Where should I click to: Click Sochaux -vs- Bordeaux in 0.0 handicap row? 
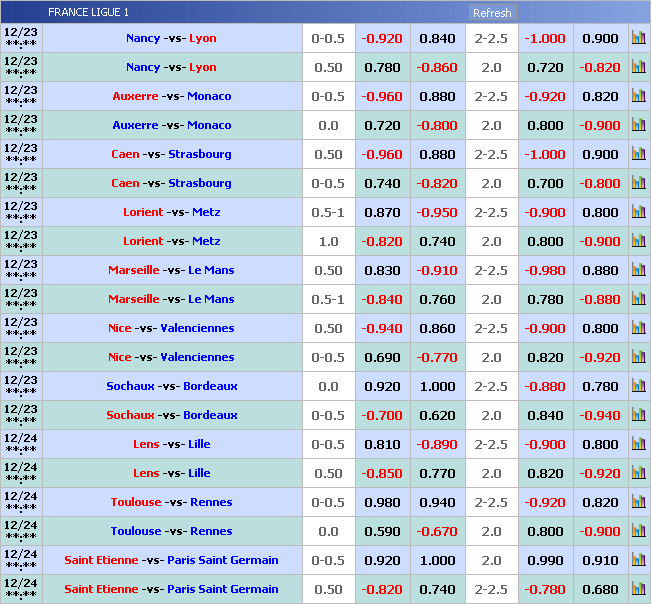(x=172, y=386)
